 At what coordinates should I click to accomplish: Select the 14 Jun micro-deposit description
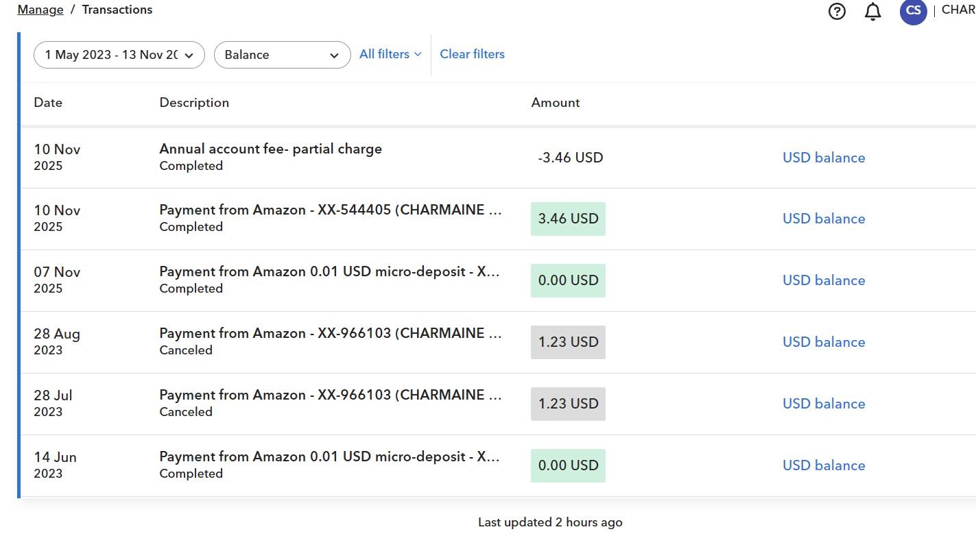point(330,456)
